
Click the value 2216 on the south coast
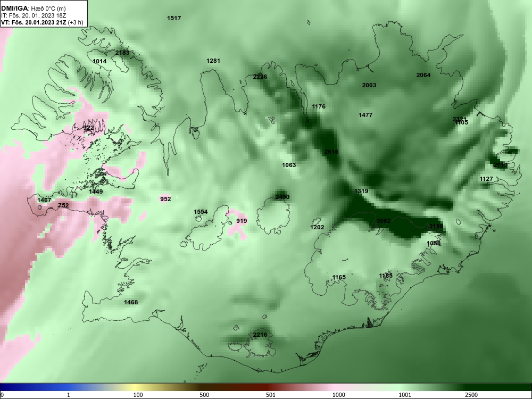coord(260,335)
